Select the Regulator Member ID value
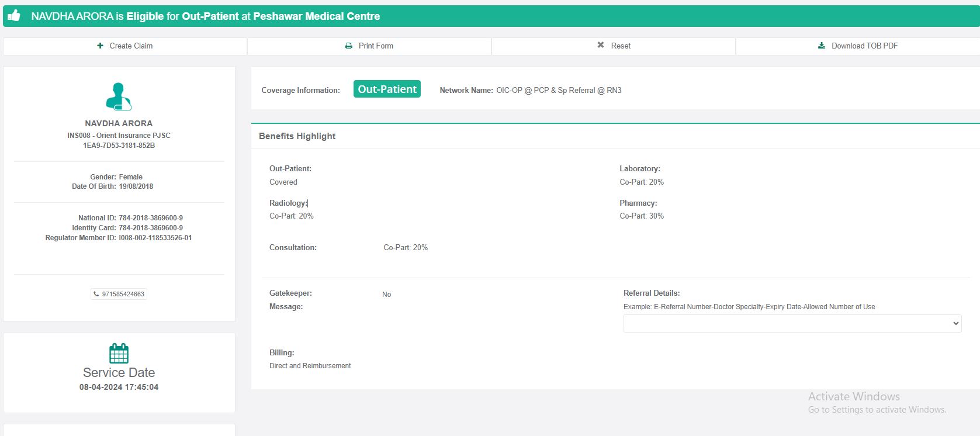Viewport: 980px width, 436px height. coord(155,238)
